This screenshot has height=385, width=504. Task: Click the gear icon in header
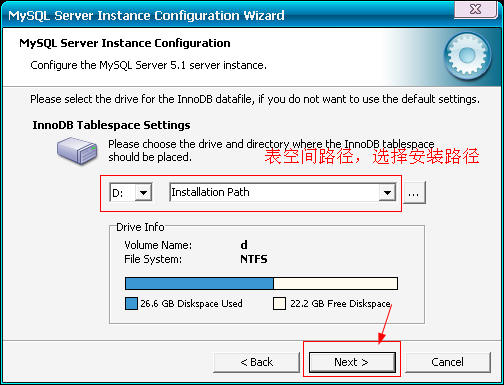467,56
